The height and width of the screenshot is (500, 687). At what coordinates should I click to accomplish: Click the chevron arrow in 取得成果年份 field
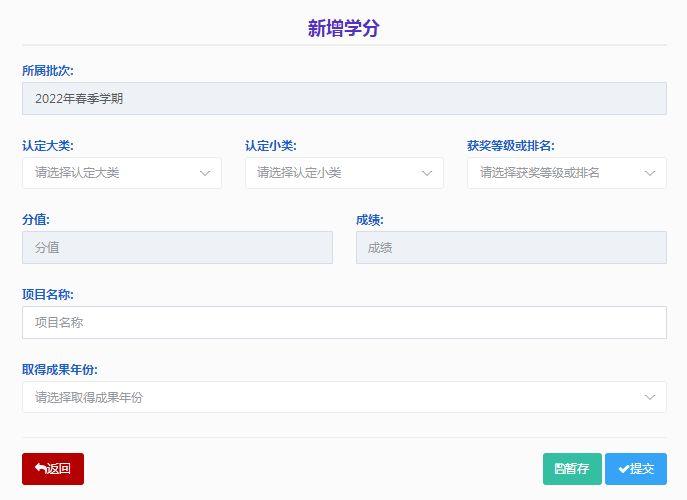(650, 397)
